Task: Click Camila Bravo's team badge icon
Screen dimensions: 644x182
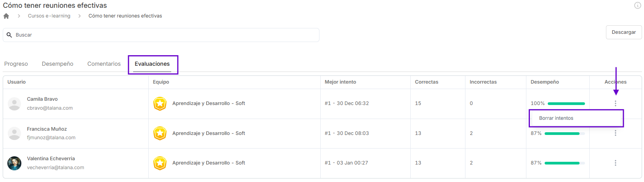Action: click(x=160, y=103)
